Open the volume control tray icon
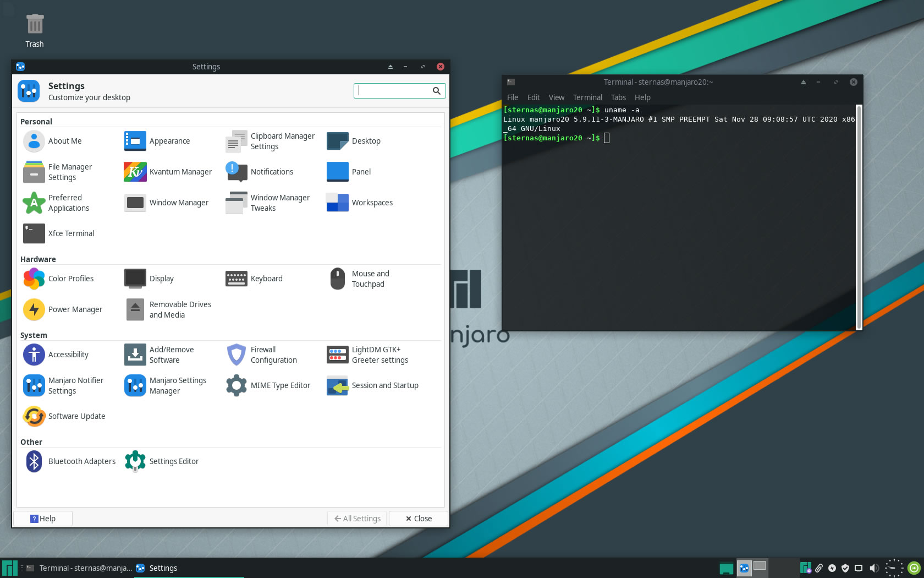 [x=874, y=568]
